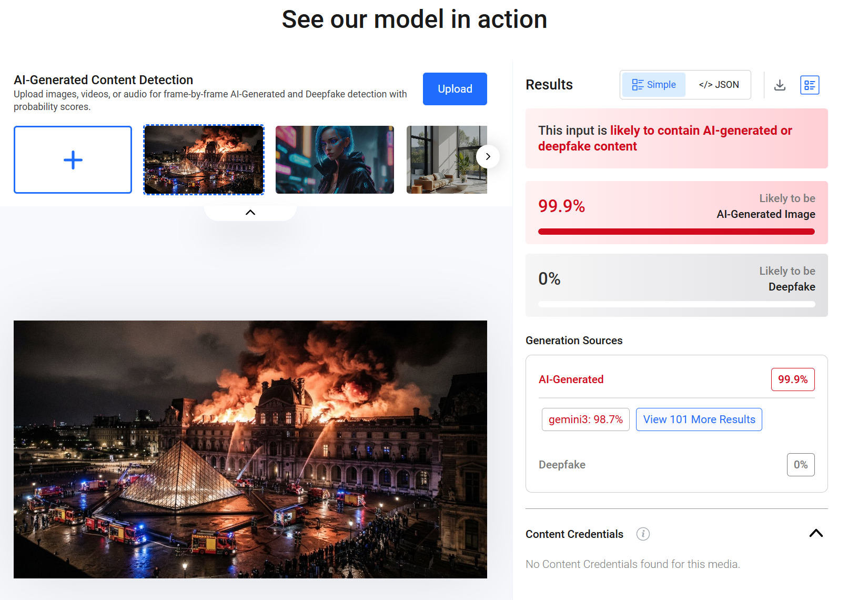This screenshot has height=600, width=868.
Task: Open View 101 More Results
Action: (x=699, y=419)
